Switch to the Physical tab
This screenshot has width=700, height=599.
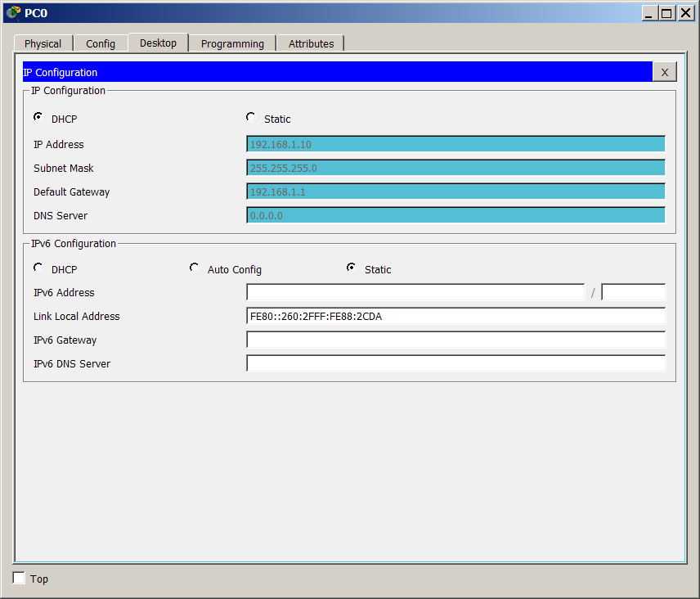pyautogui.click(x=43, y=43)
